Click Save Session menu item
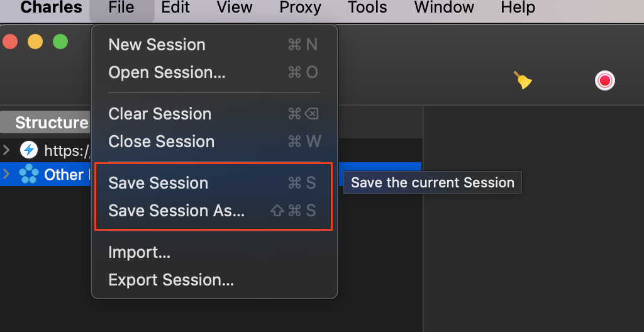This screenshot has height=332, width=644. click(x=158, y=183)
